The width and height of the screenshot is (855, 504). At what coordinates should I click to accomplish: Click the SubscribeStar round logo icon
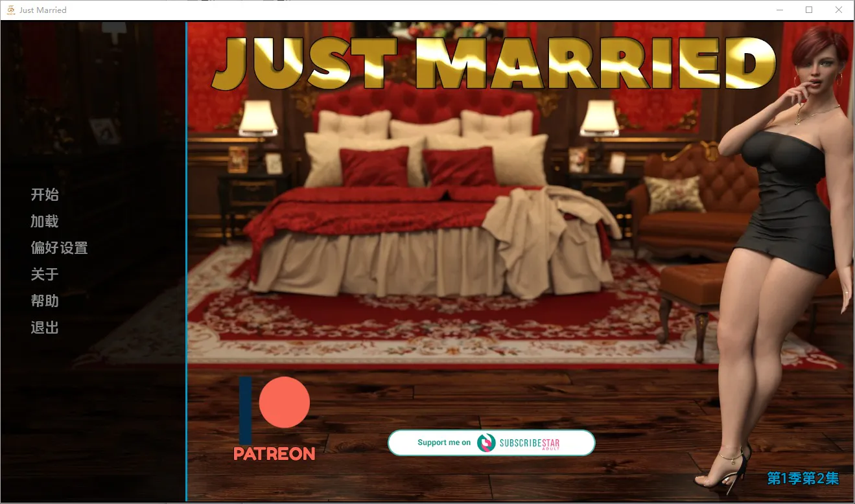point(486,443)
